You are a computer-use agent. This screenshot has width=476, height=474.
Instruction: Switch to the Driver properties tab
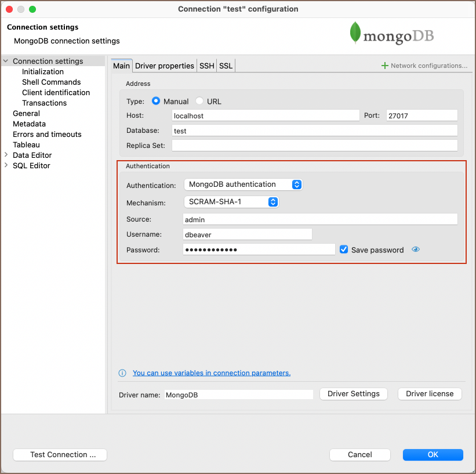click(x=165, y=66)
